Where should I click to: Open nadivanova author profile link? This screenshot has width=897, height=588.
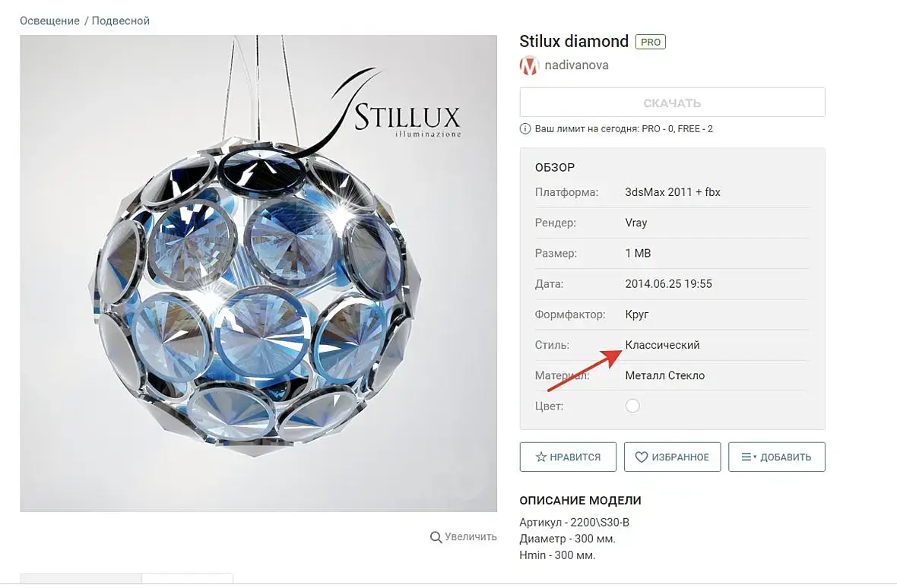[577, 65]
